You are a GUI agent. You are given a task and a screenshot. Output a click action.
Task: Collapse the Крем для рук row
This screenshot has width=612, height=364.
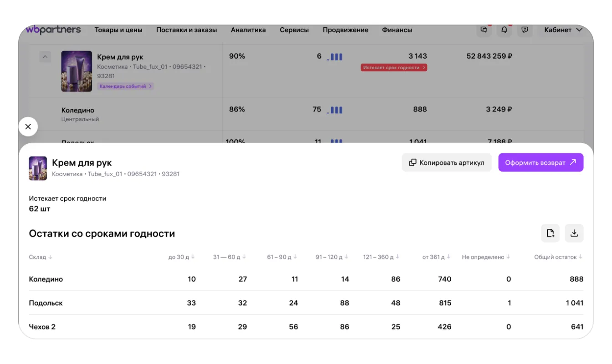tap(45, 57)
